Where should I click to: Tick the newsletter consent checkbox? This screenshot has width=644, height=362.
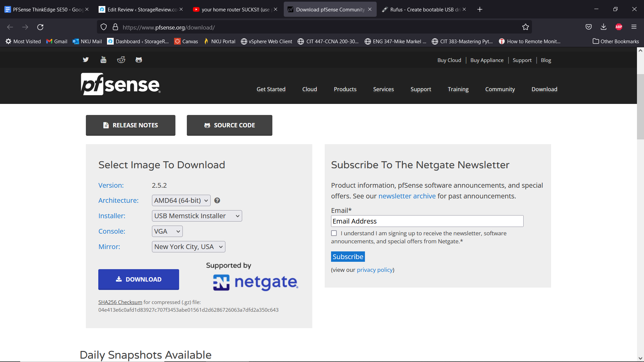(334, 233)
